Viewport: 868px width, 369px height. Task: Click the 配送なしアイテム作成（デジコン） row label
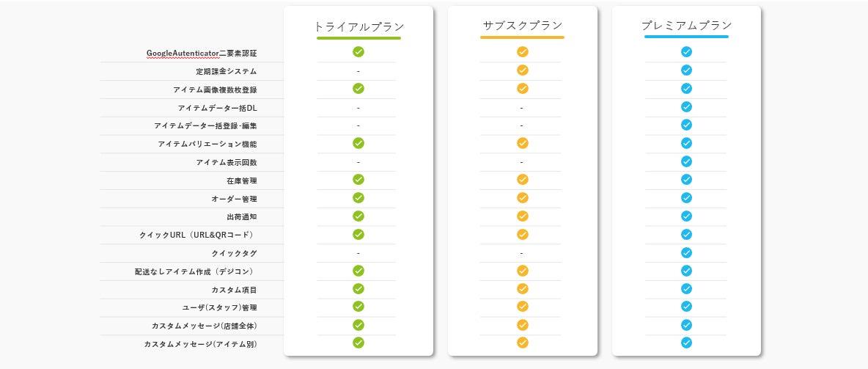tap(196, 271)
